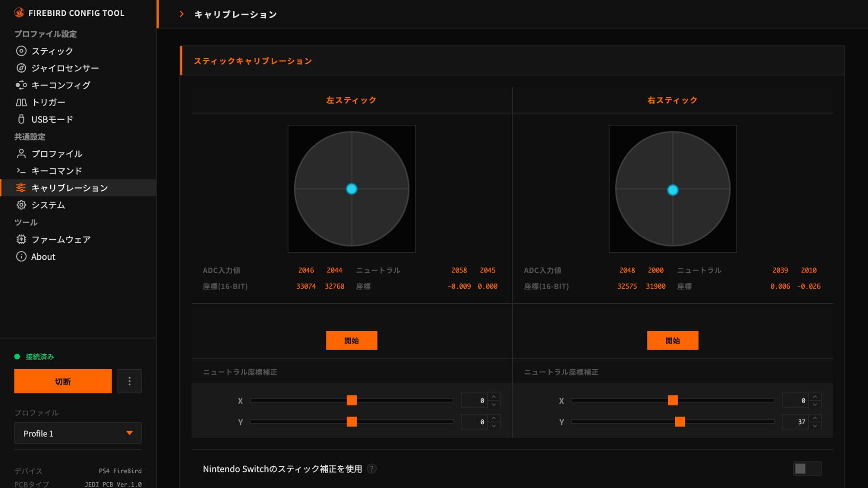This screenshot has width=868, height=488.
Task: Select the プロファイル sidebar item
Action: [x=57, y=154]
